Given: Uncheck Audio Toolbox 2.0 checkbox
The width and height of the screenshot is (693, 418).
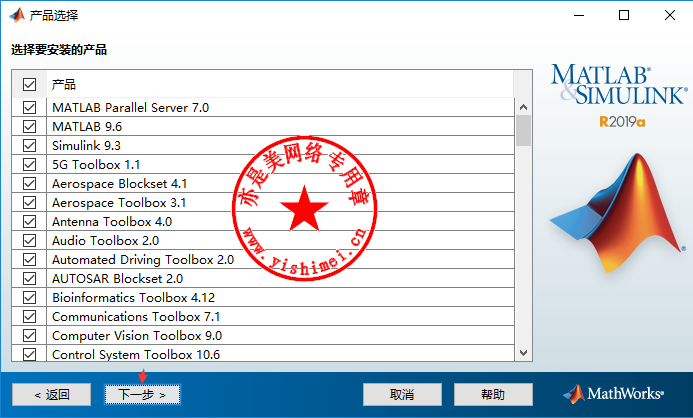Looking at the screenshot, I should 29,240.
